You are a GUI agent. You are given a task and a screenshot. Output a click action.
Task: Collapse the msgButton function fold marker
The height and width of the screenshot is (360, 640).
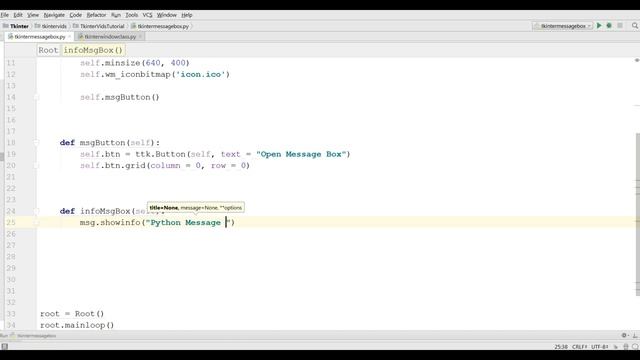36,142
